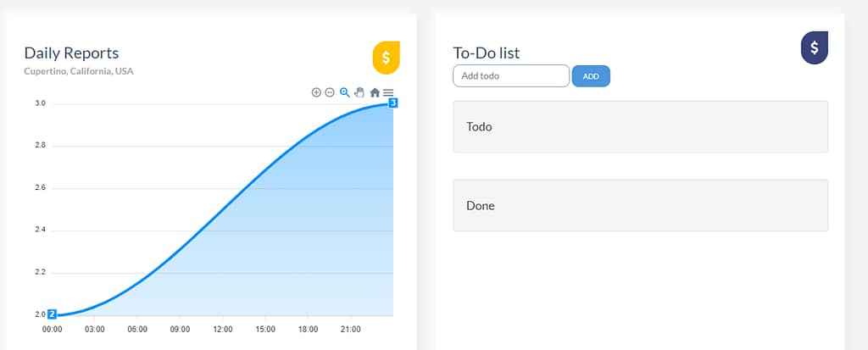
Task: Select the Todo list section
Action: tap(640, 127)
